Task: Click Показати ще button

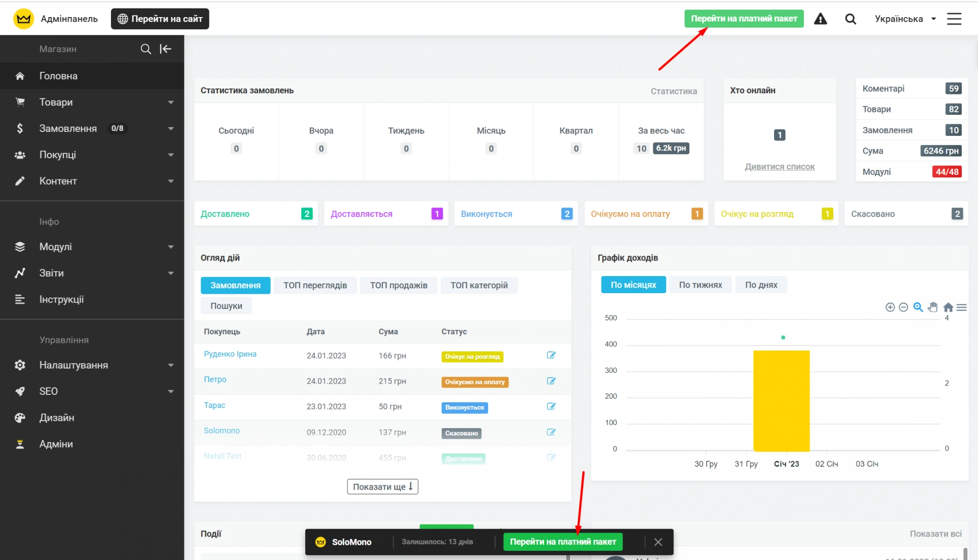Action: [x=382, y=487]
